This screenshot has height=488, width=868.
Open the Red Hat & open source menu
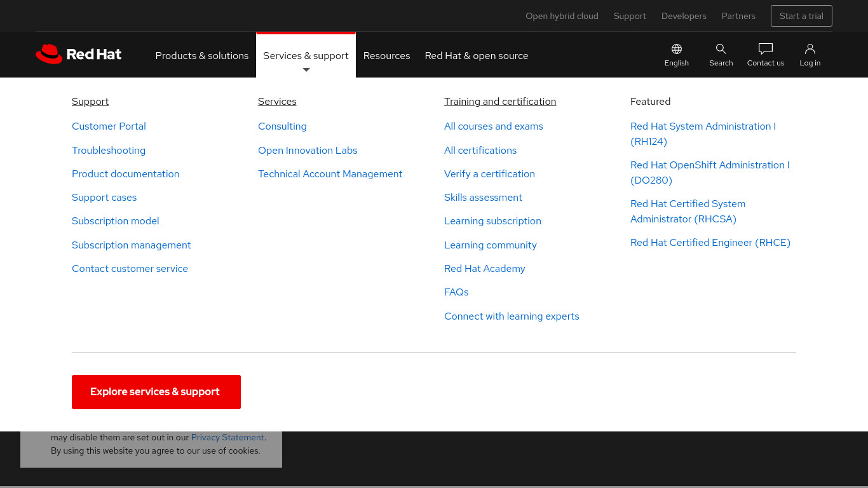(477, 55)
